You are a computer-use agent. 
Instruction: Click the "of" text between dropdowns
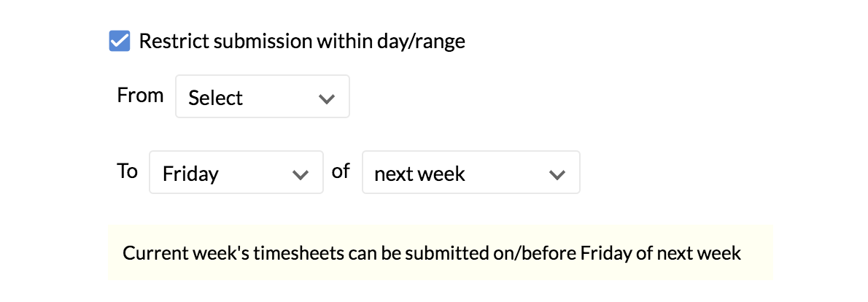point(341,171)
